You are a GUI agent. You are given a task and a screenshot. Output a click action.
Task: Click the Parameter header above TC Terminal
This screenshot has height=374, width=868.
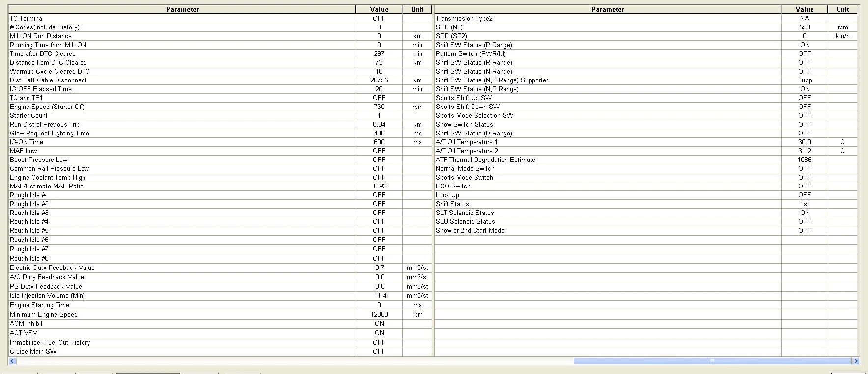pyautogui.click(x=182, y=9)
